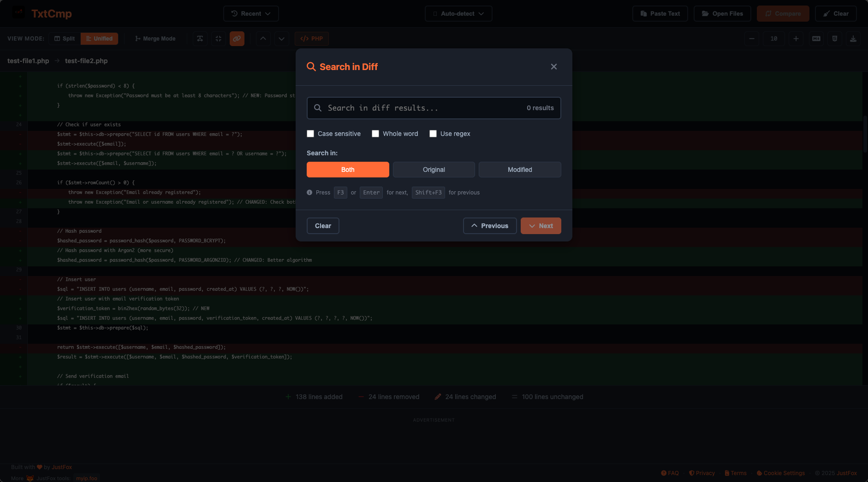Image resolution: width=868 pixels, height=482 pixels.
Task: Click the download diff icon
Action: (x=853, y=39)
